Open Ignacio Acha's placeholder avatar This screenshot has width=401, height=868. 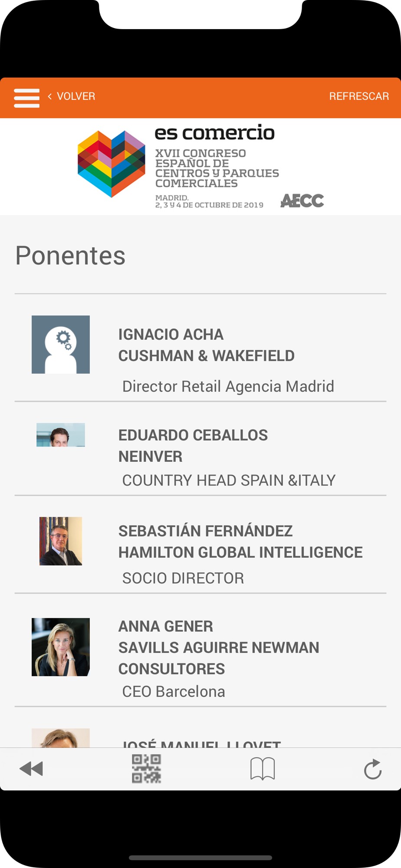click(x=61, y=345)
